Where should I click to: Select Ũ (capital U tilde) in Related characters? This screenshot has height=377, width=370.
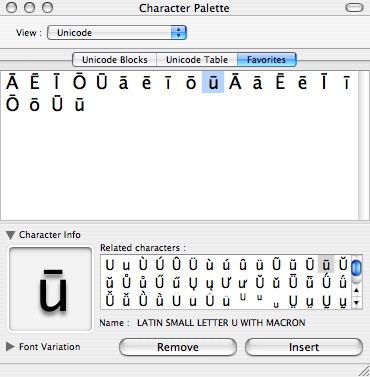pyautogui.click(x=276, y=264)
